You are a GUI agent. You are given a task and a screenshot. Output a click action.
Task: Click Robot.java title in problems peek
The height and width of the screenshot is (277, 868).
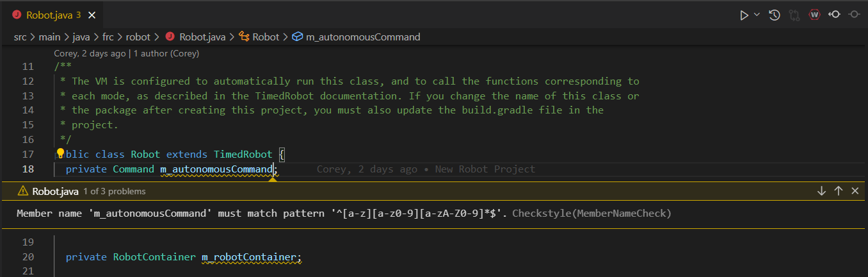(x=55, y=191)
